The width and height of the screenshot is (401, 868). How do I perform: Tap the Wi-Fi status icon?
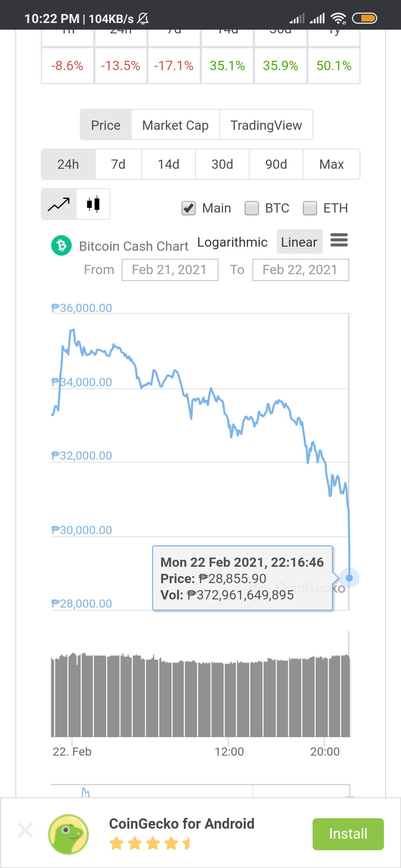(x=338, y=18)
